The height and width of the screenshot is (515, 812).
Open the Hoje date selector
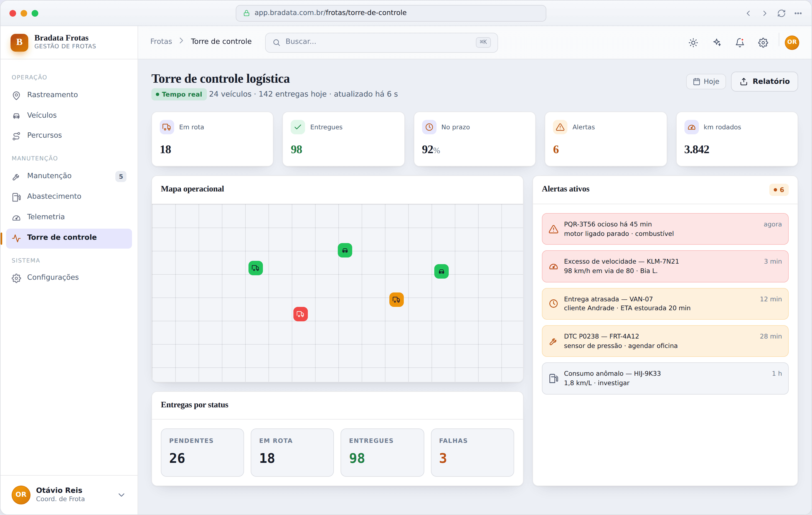pos(706,81)
